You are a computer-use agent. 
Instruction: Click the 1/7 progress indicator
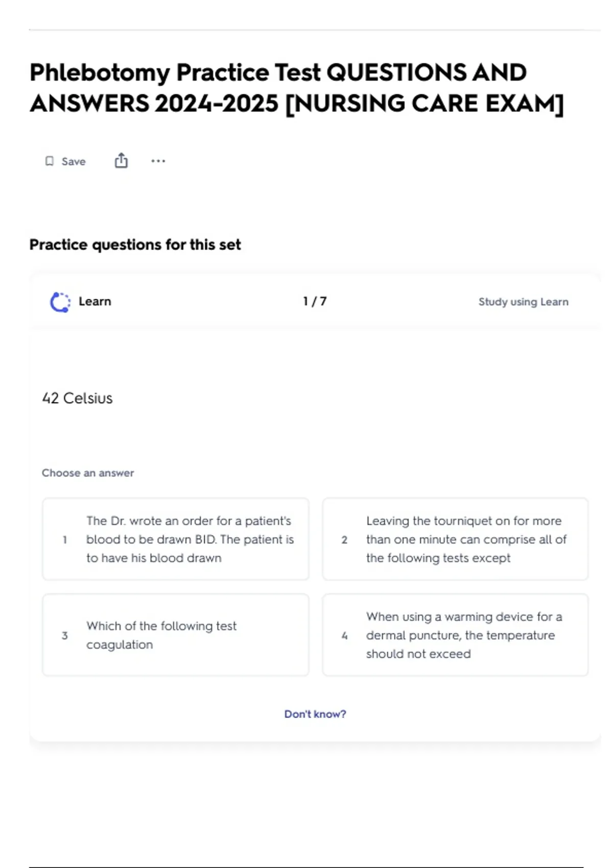315,301
